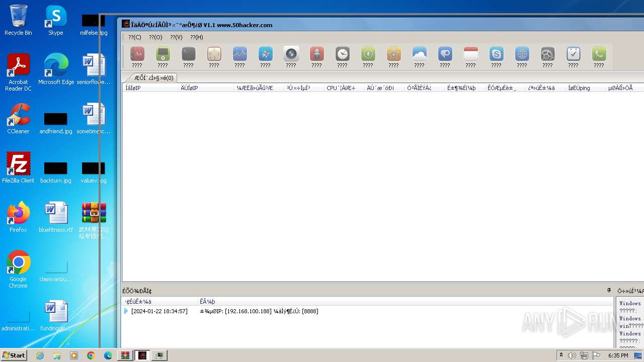Image resolution: width=644 pixels, height=362 pixels.
Task: Click the green disk drive toolbar icon
Action: (163, 54)
